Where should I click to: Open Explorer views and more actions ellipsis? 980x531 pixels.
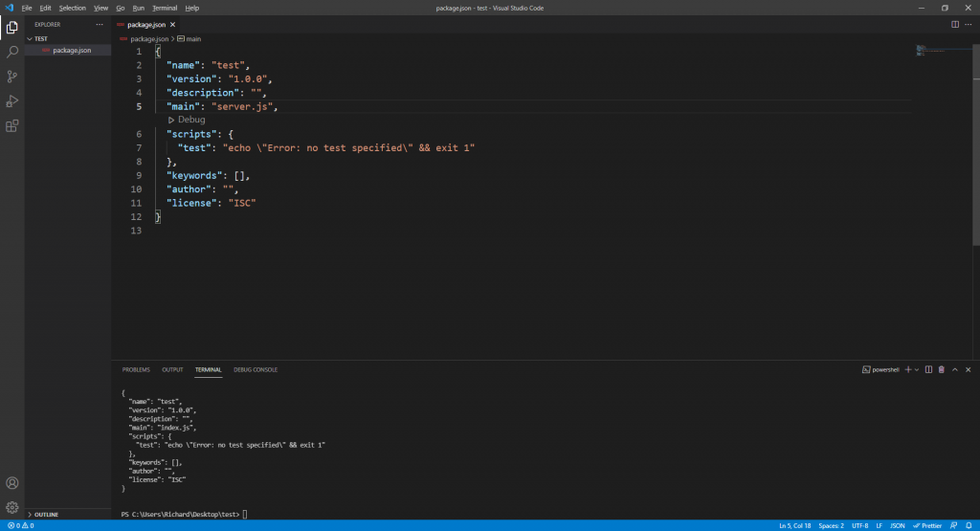tap(100, 24)
